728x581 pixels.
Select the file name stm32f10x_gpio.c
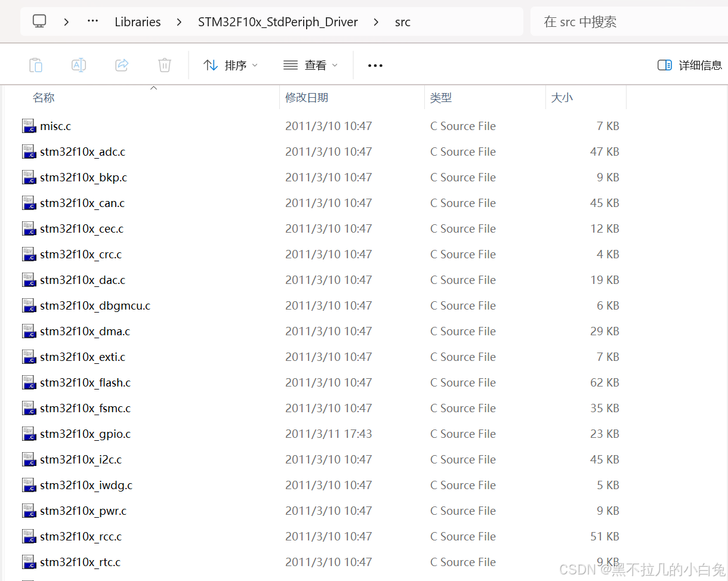pyautogui.click(x=85, y=434)
